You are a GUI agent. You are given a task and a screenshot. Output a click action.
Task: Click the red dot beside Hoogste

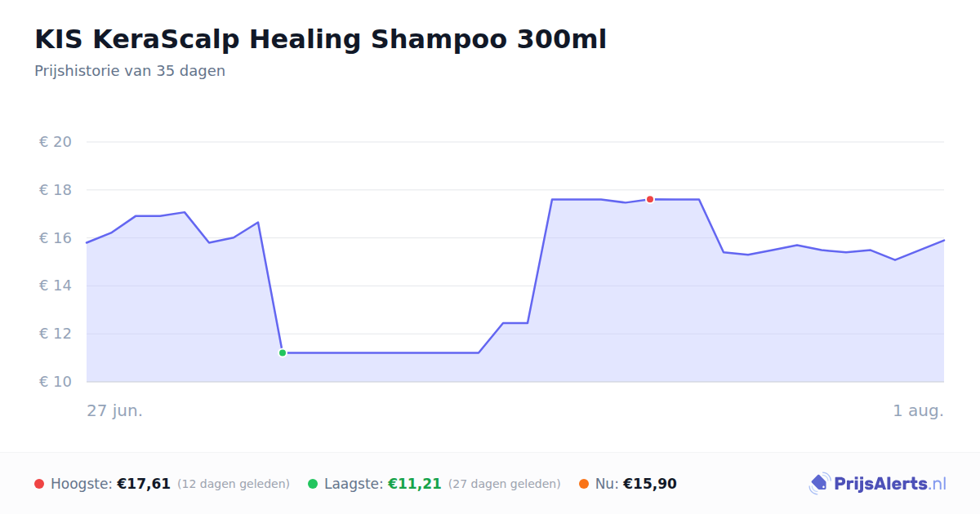pos(39,484)
